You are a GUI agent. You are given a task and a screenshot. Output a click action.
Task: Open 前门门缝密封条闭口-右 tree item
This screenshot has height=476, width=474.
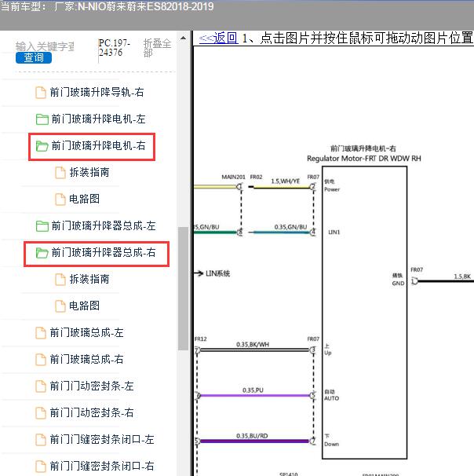click(x=102, y=466)
